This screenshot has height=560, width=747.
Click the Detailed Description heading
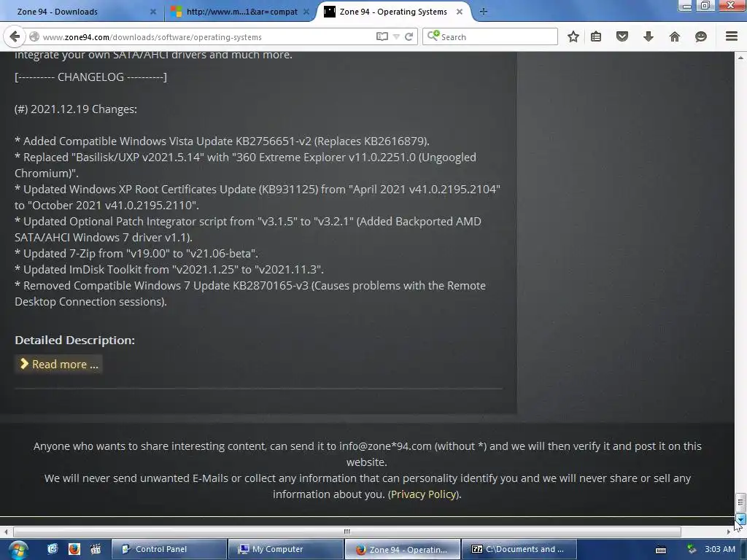point(75,340)
